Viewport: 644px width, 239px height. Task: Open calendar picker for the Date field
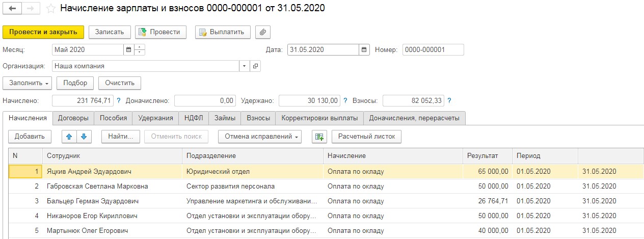tap(364, 50)
